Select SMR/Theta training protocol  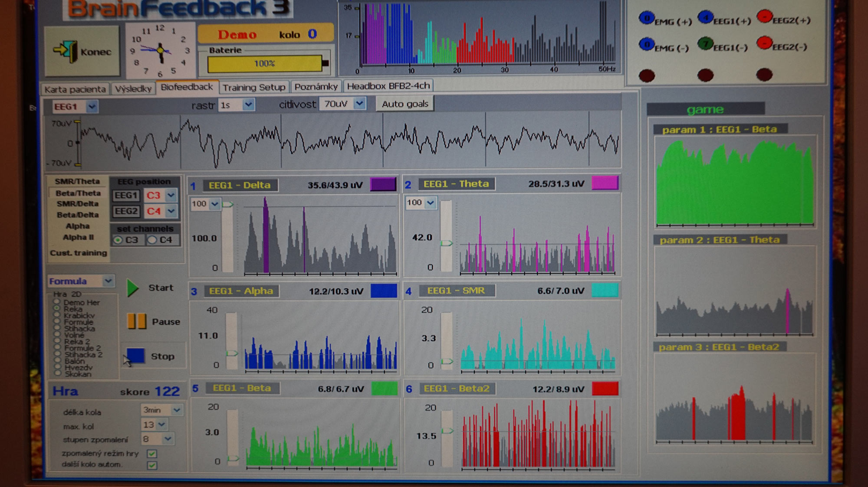(x=77, y=181)
